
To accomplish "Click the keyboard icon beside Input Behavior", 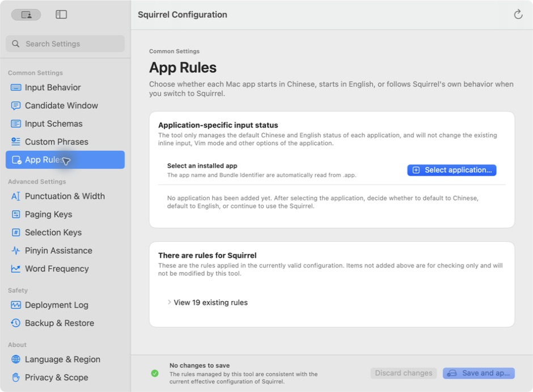I will click(x=16, y=87).
